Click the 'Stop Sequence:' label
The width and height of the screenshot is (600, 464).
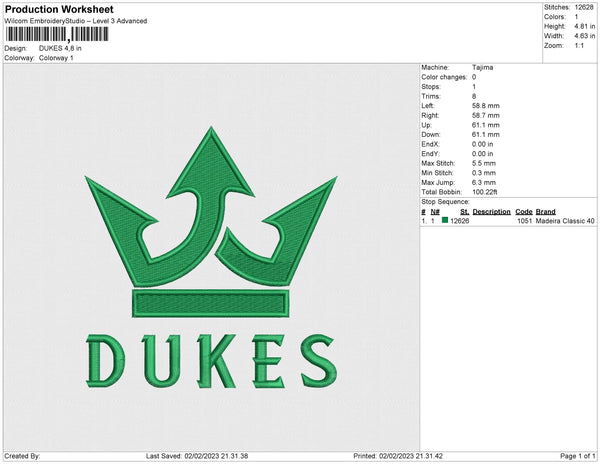point(445,202)
